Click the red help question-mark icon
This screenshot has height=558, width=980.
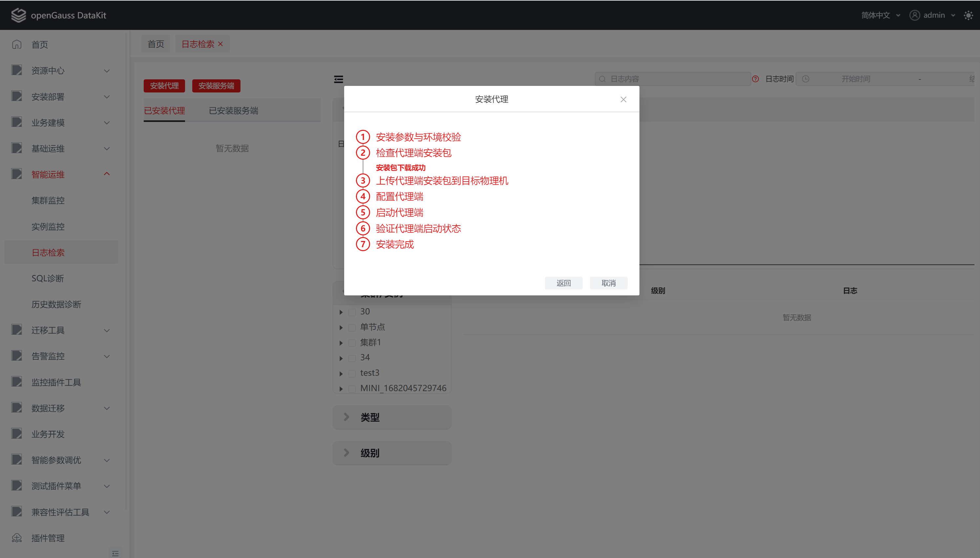[x=755, y=79]
